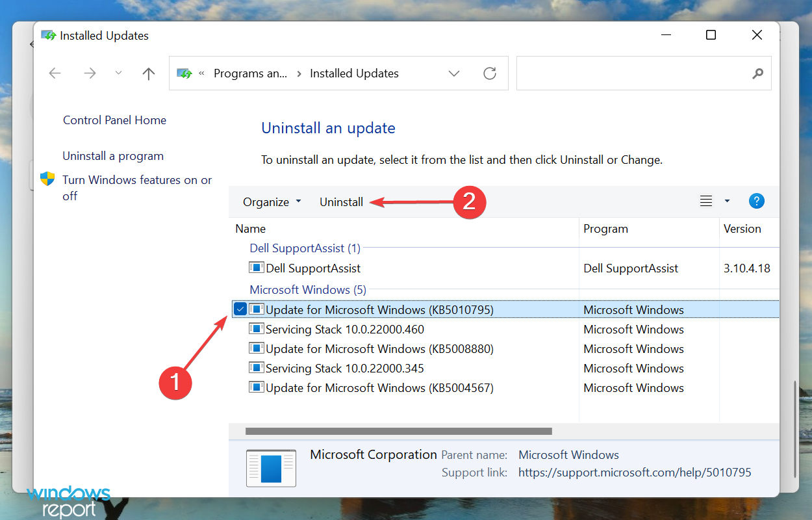Image resolution: width=812 pixels, height=520 pixels.
Task: Click the Installed Updates icon in the address bar
Action: (x=185, y=73)
